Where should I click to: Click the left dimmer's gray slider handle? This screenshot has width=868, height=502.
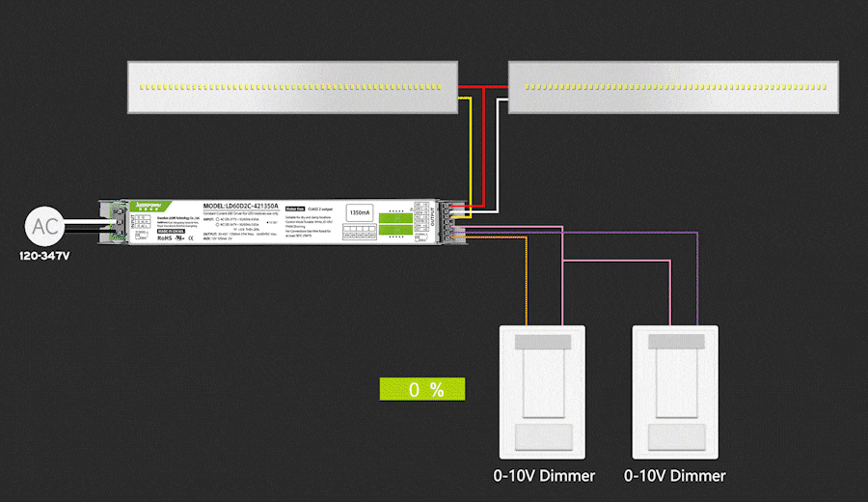coord(539,343)
